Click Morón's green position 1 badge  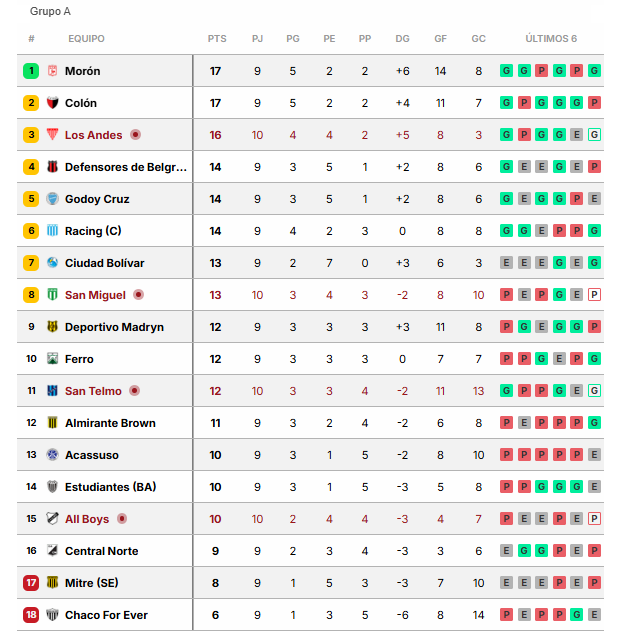(31, 71)
